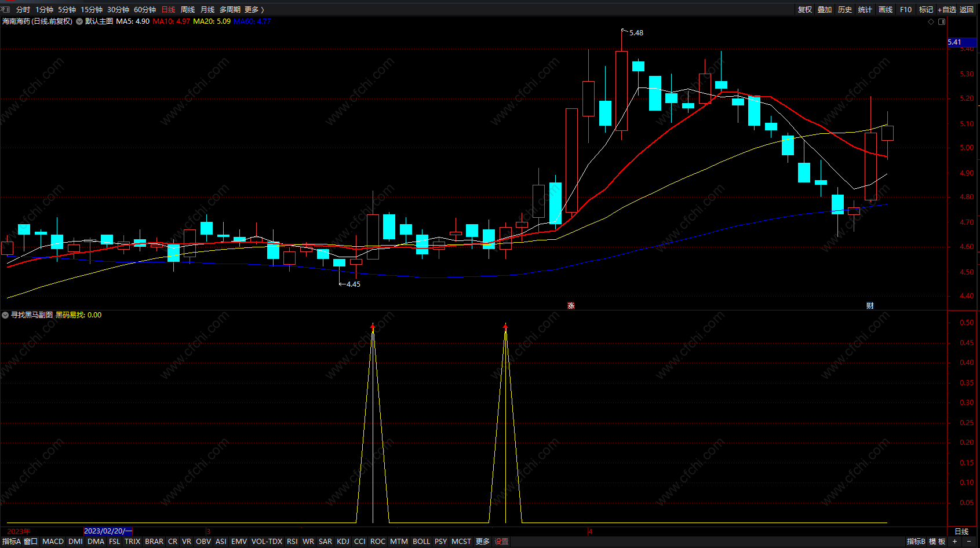Image resolution: width=980 pixels, height=548 pixels.
Task: Select the KDJ indicator
Action: pos(343,542)
